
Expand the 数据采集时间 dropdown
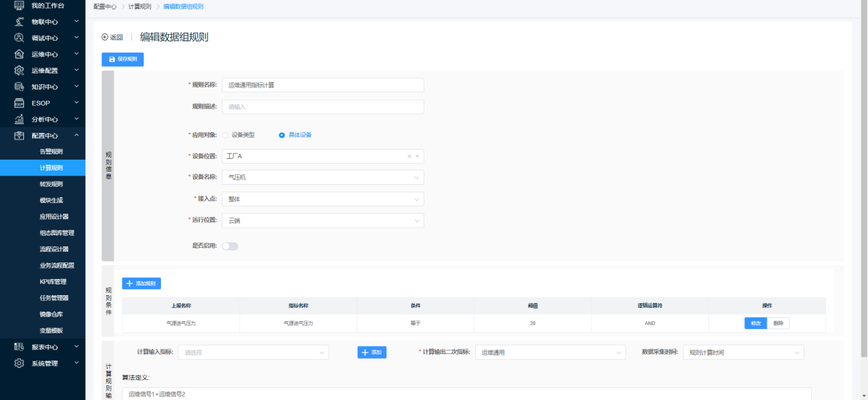743,353
